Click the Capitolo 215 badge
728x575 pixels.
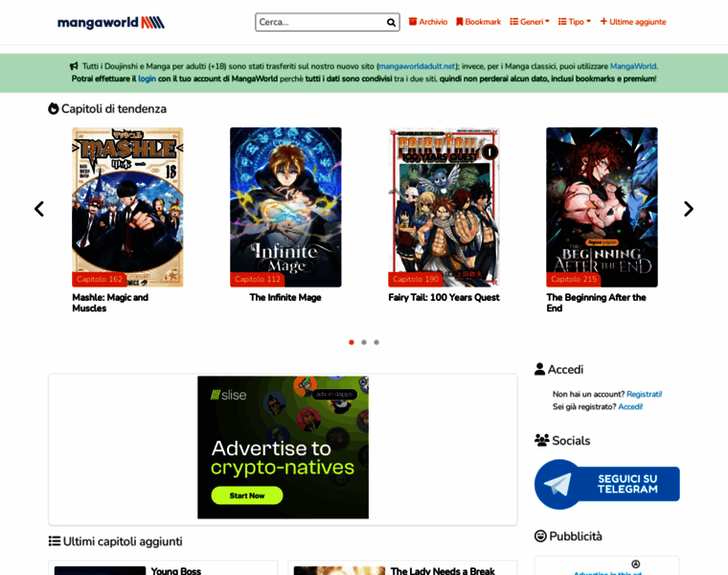click(574, 279)
